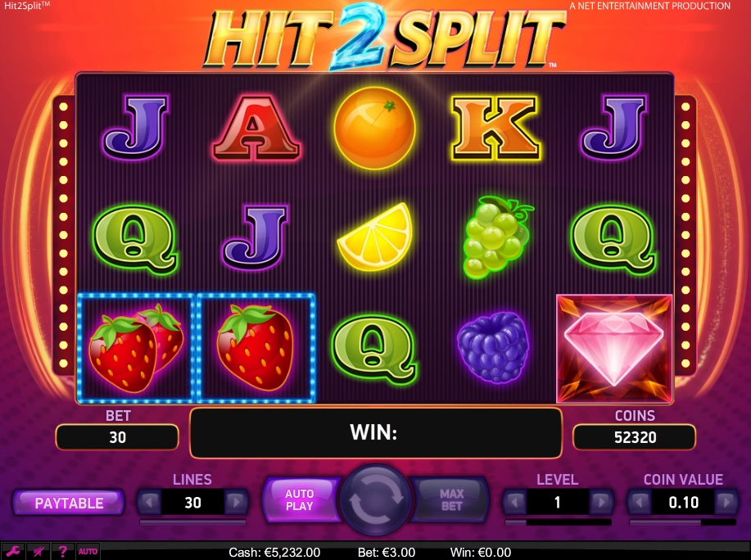Viewport: 751px width, 560px height.
Task: Decrease Lines with the left arrow
Action: click(x=149, y=502)
